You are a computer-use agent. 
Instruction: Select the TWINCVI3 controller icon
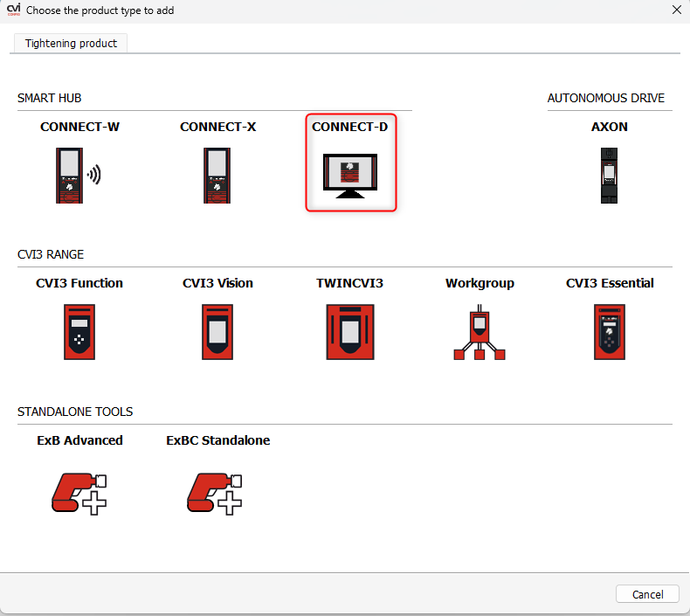click(350, 331)
